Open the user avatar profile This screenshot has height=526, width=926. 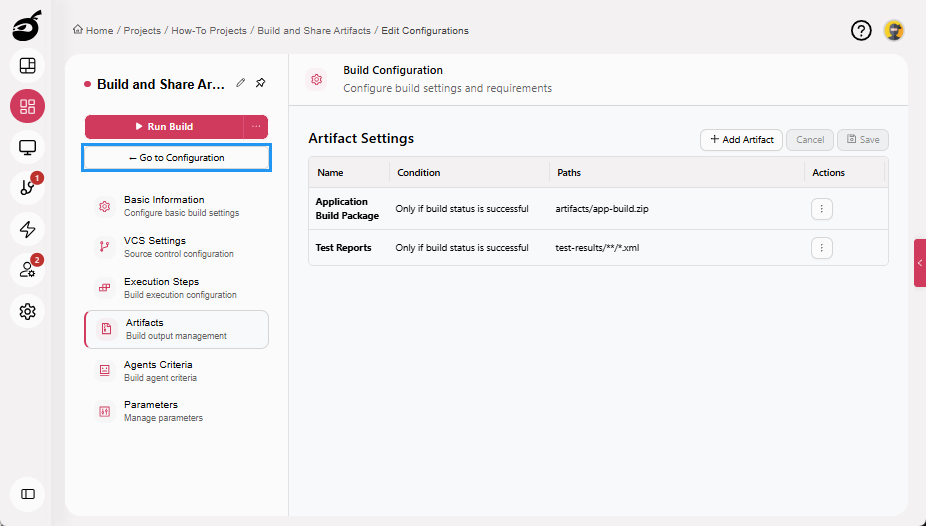[x=894, y=30]
